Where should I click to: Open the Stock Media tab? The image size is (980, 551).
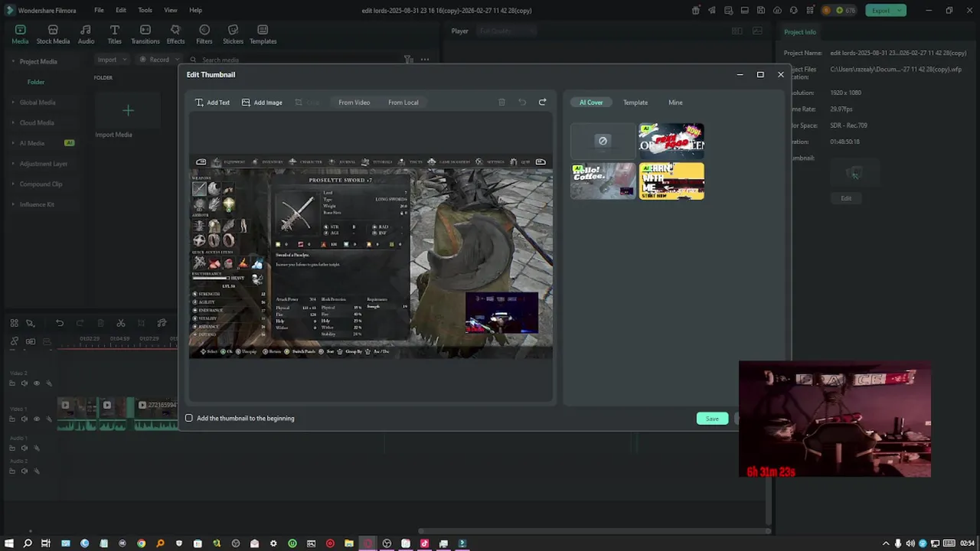click(x=53, y=34)
